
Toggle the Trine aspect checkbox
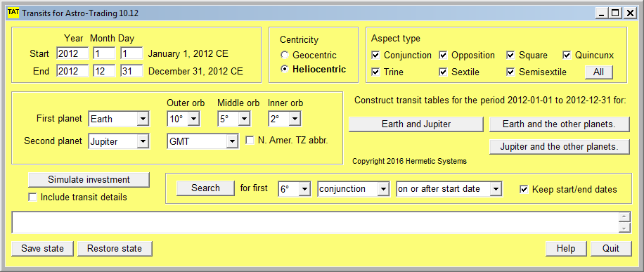pyautogui.click(x=375, y=72)
